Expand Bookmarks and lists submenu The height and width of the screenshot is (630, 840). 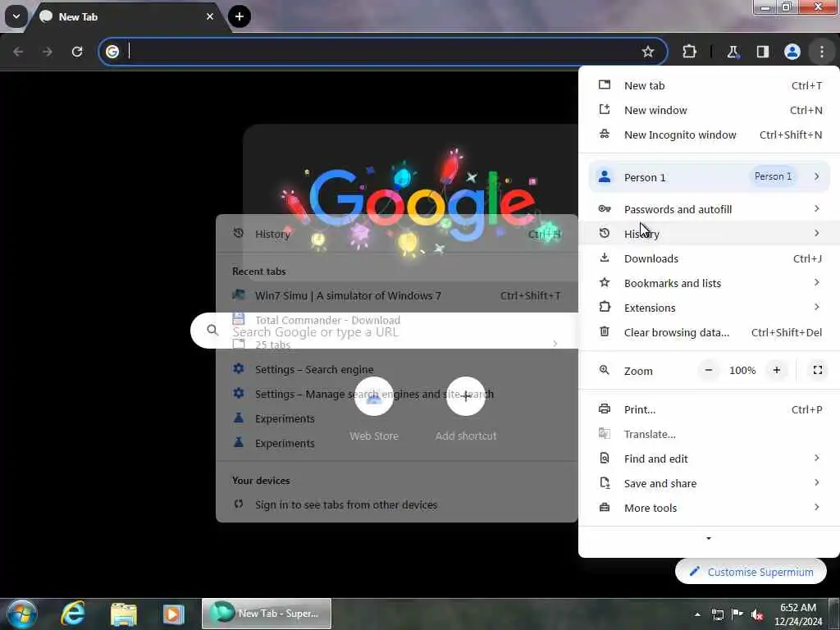(709, 283)
